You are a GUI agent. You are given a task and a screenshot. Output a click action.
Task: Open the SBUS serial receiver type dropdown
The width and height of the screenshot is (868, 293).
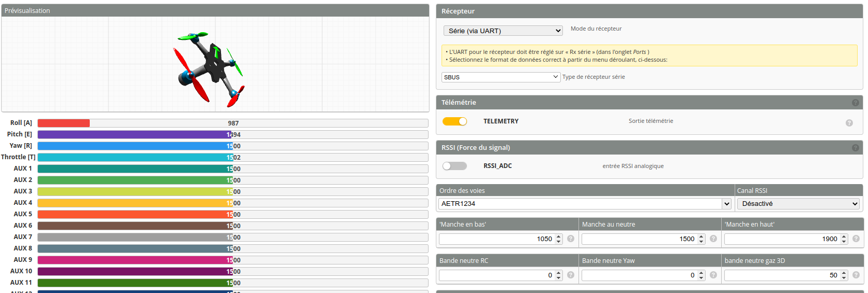501,77
